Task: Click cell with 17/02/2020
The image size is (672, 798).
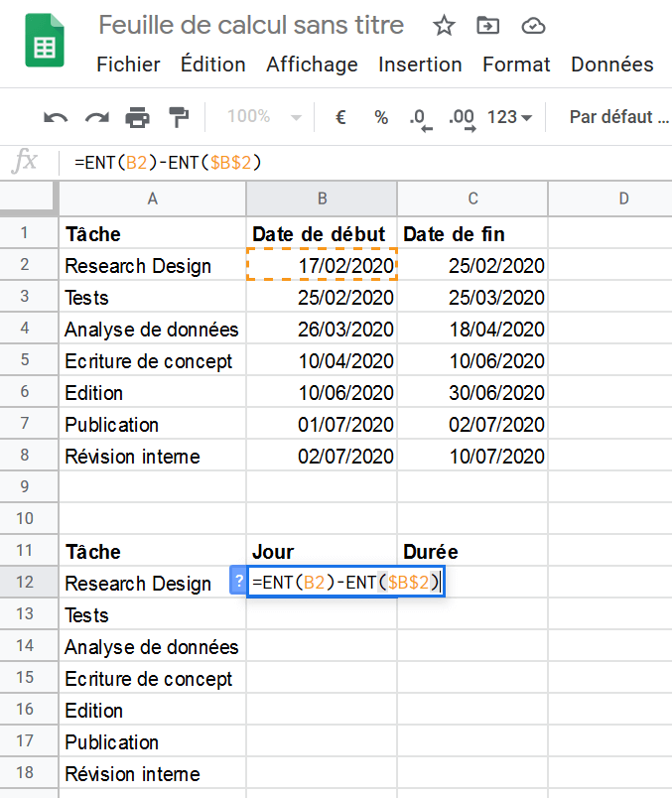Action: point(322,265)
